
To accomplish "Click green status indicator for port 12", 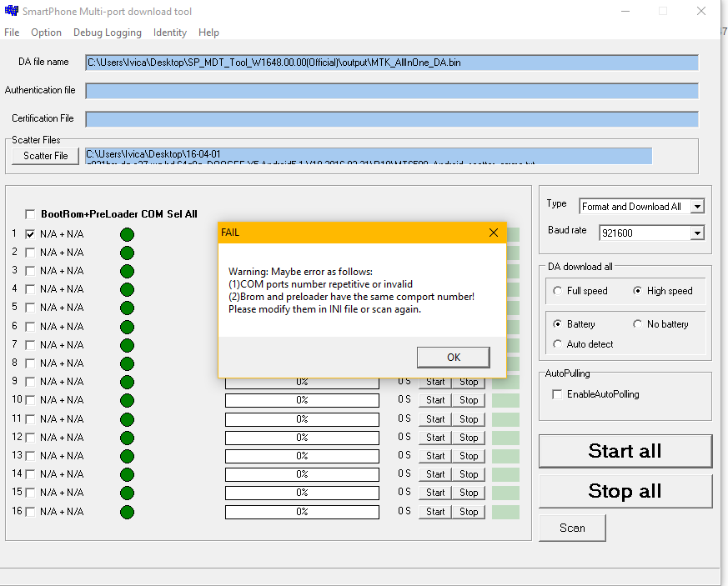I will point(127,438).
